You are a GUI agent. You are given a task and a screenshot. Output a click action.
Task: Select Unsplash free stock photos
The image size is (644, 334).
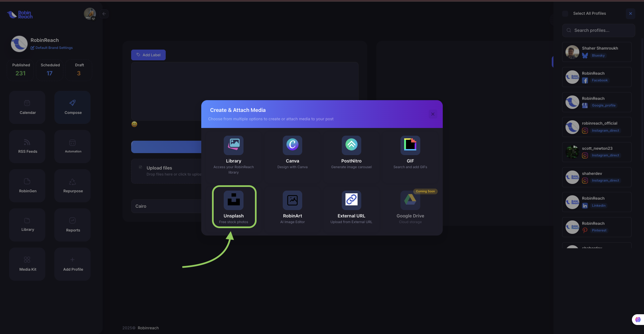coord(234,207)
